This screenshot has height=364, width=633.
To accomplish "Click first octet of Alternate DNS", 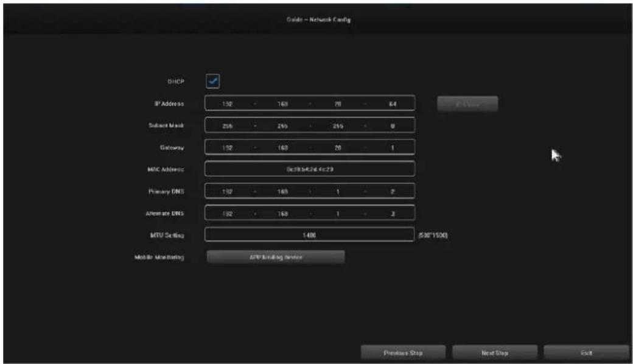I will [227, 214].
